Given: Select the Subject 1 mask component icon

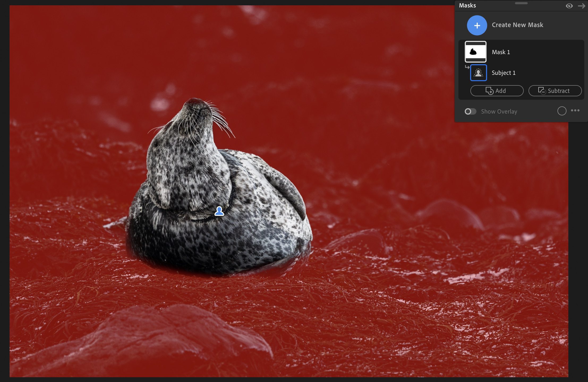Looking at the screenshot, I should coord(478,73).
